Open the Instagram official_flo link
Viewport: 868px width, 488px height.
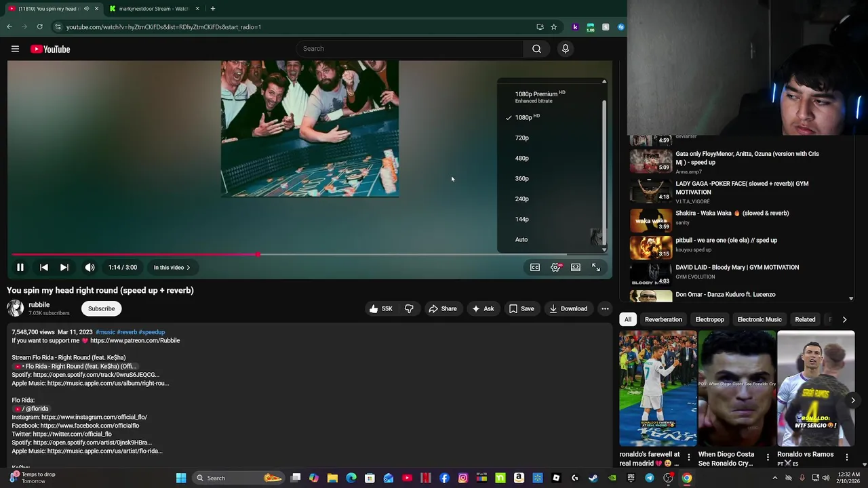coord(94,417)
